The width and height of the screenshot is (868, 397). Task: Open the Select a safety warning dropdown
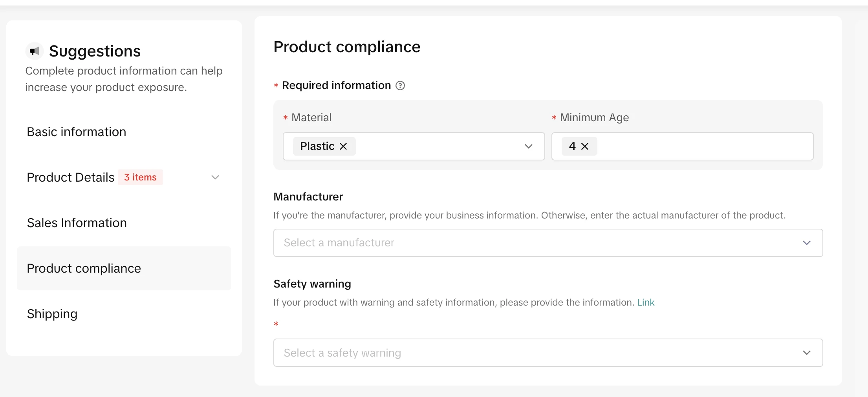[x=542, y=353]
